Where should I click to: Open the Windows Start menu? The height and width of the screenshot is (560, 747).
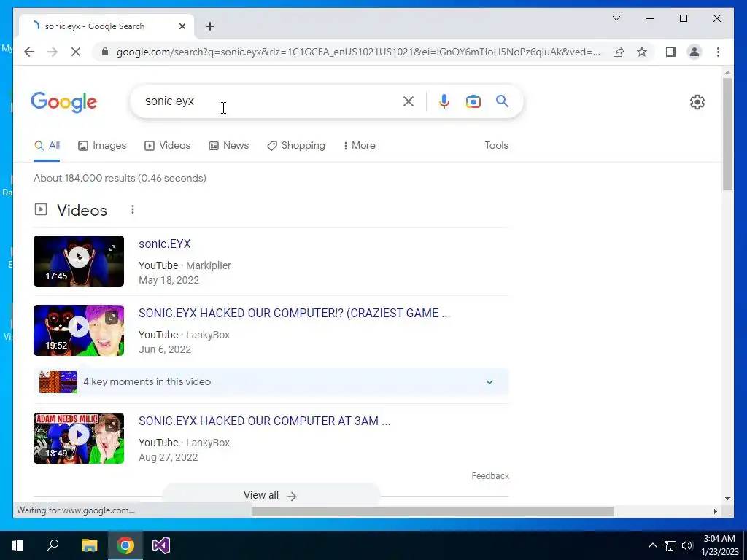(18, 545)
